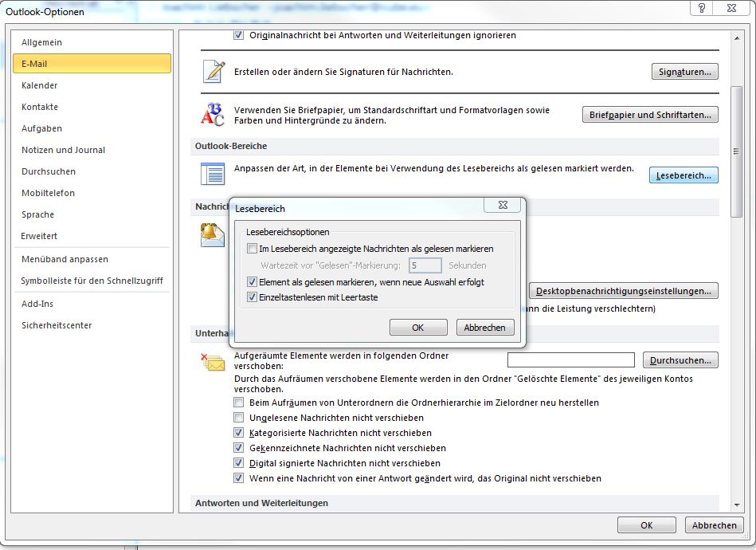Open Briefpapier und Schriftarten... dialog
756x550 pixels.
(650, 115)
